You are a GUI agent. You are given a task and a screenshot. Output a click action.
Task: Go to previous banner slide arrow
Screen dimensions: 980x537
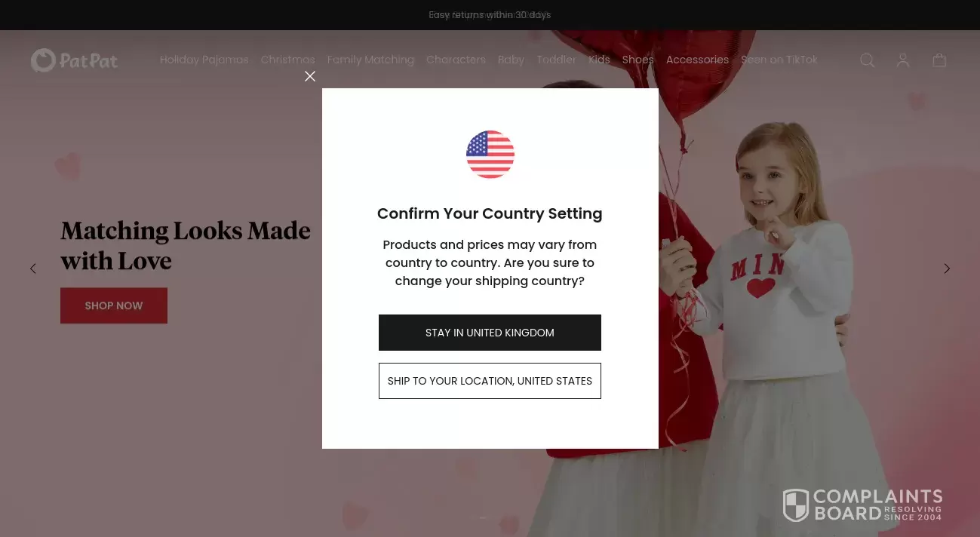tap(33, 268)
